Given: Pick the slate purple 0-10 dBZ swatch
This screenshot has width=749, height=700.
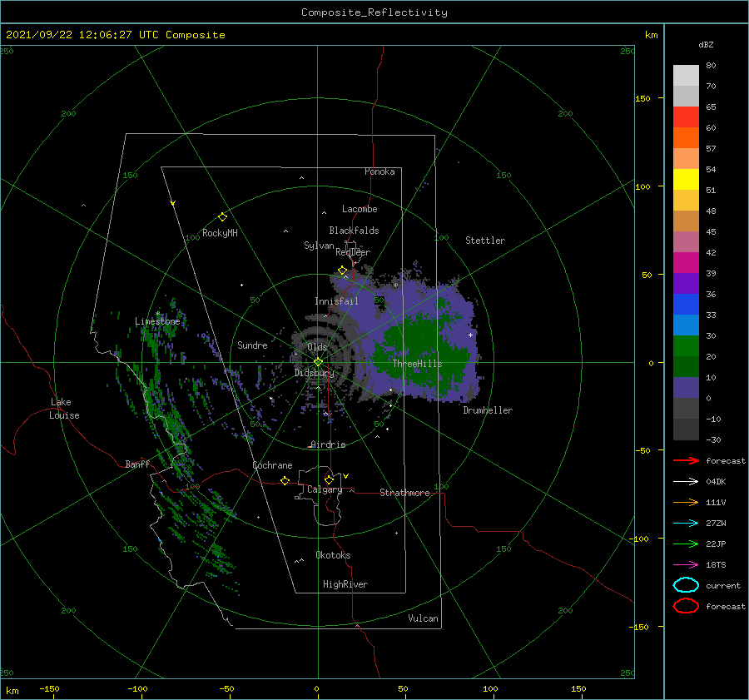Looking at the screenshot, I should [686, 388].
